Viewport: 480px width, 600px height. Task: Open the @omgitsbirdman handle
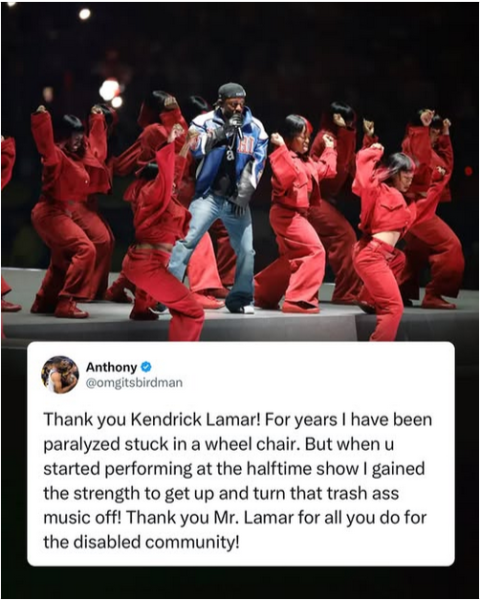(134, 383)
